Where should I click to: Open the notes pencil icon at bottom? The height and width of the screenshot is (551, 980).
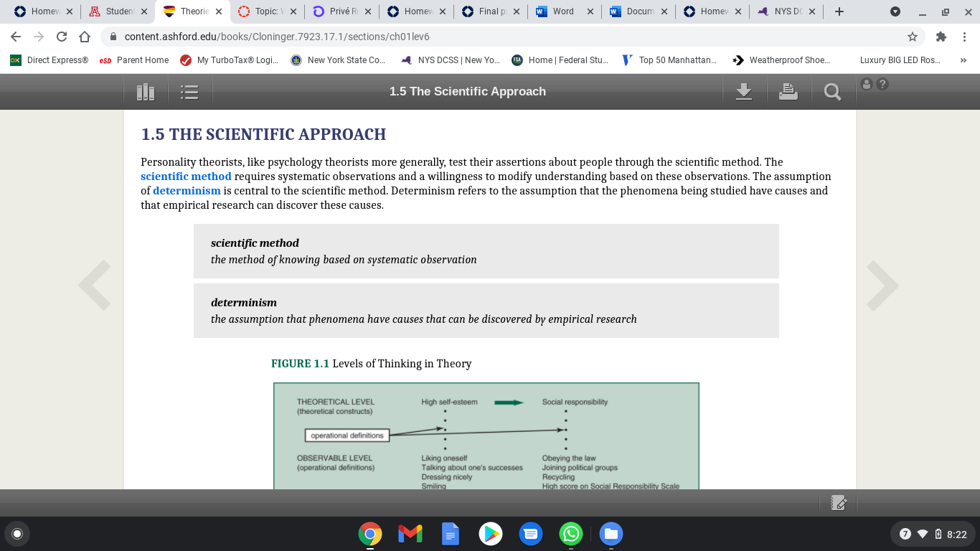point(839,503)
